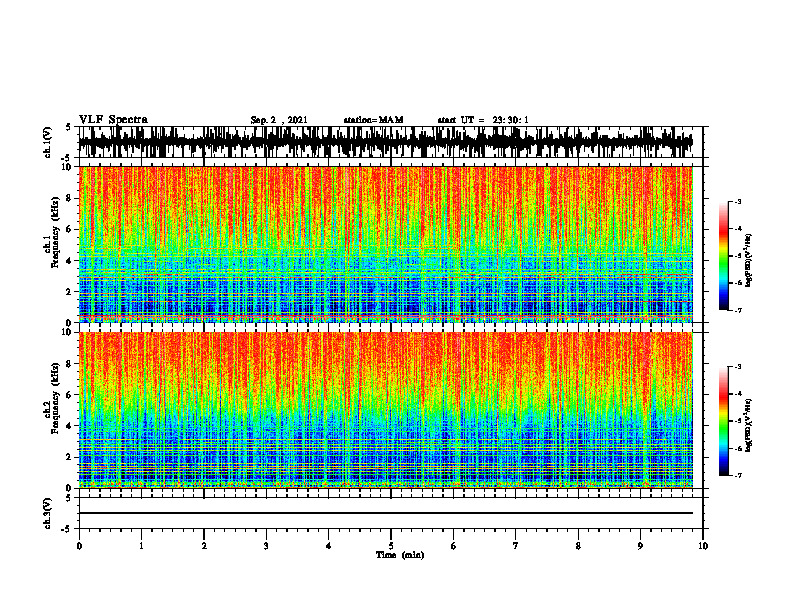The image size is (792, 612).
Task: Click the time-axis tick label "5"
Action: tap(391, 546)
